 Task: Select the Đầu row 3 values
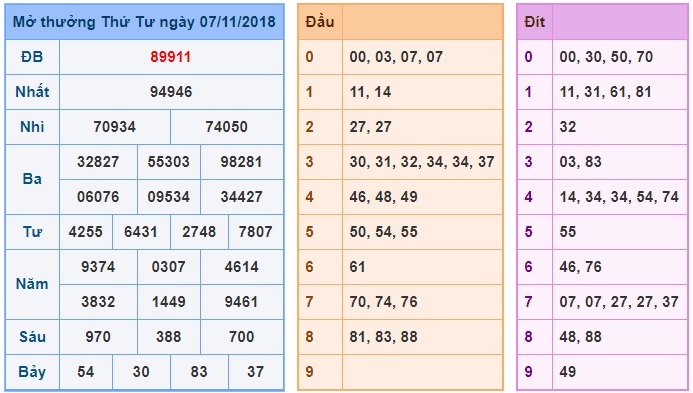422,162
